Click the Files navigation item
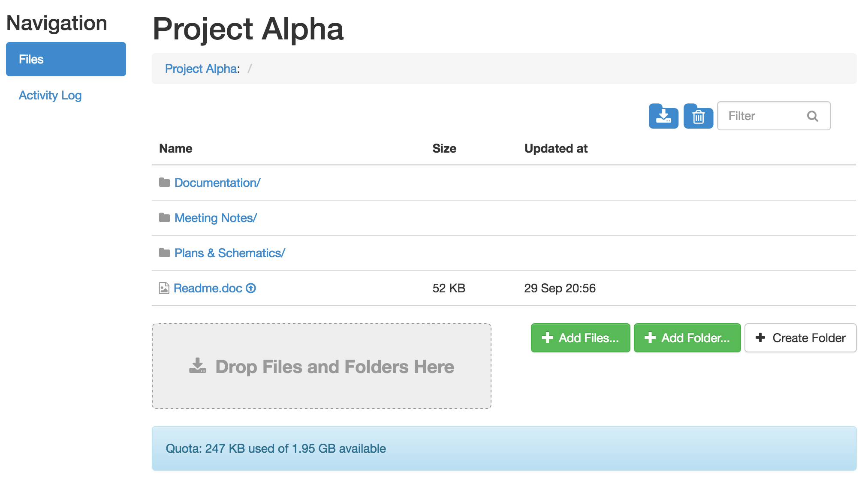 pyautogui.click(x=67, y=59)
